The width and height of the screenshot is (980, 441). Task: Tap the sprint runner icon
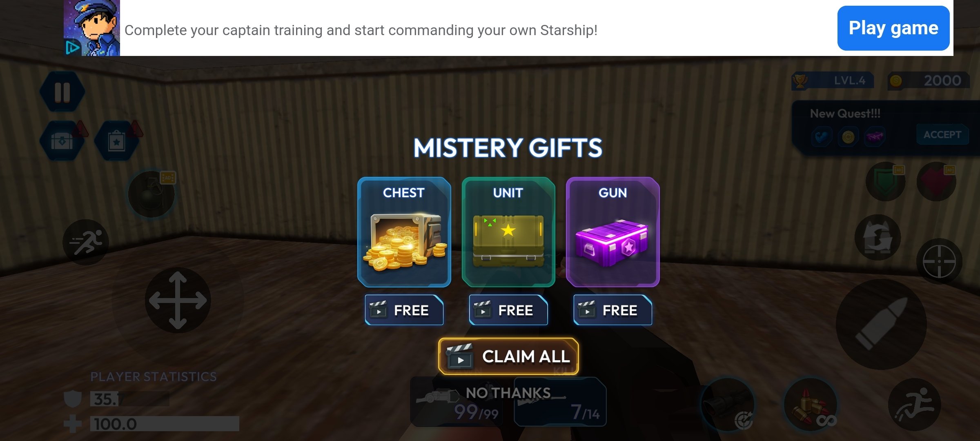click(x=86, y=242)
